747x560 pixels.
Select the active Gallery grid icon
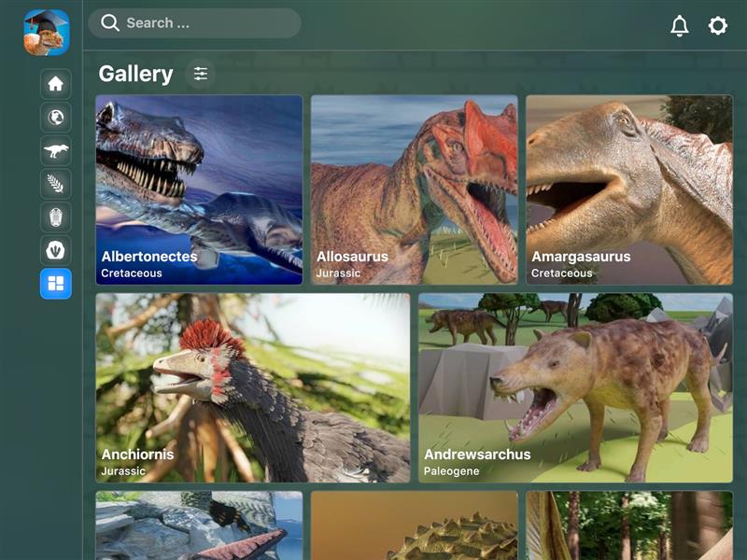pyautogui.click(x=56, y=284)
